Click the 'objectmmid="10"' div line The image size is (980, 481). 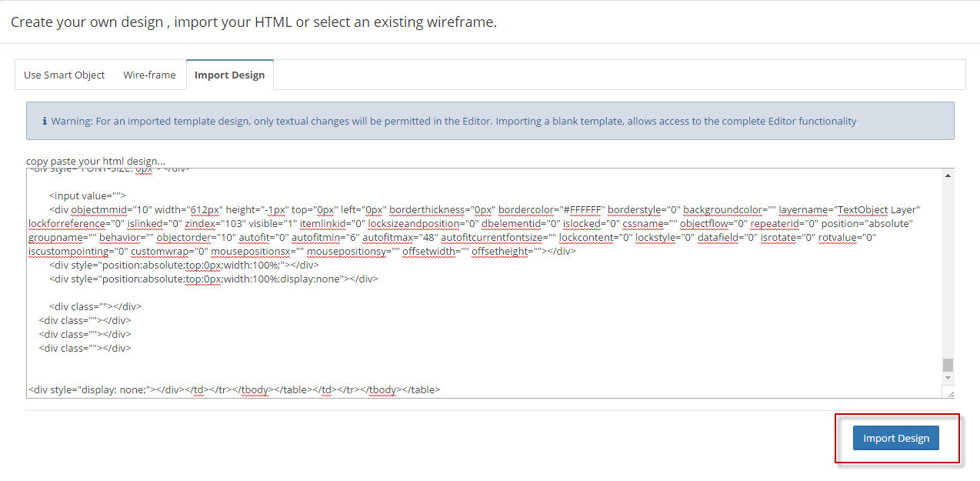click(485, 209)
